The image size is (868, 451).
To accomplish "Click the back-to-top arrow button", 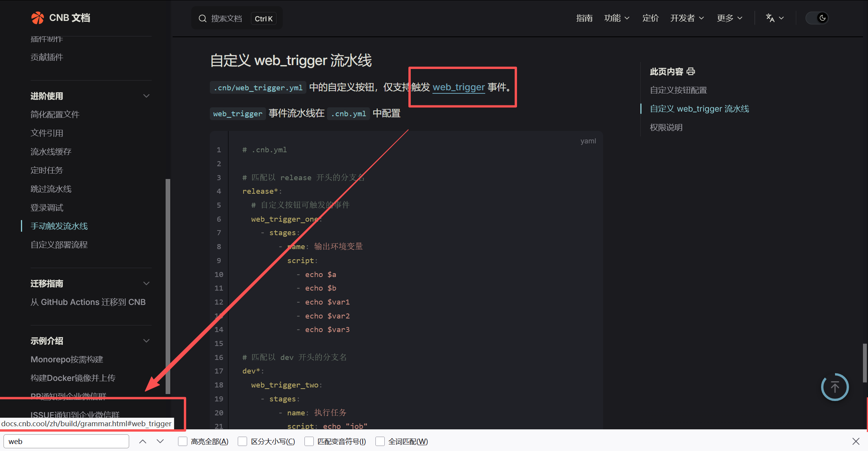I will coord(835,387).
